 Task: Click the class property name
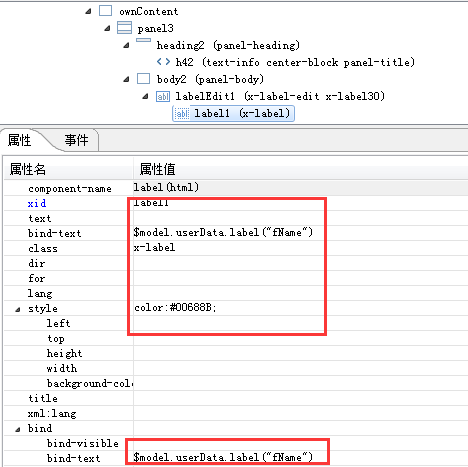43,248
